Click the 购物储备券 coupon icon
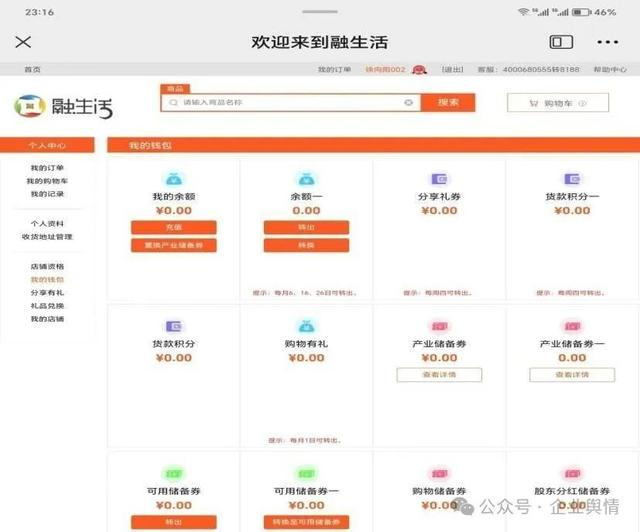This screenshot has width=640, height=532. [x=439, y=474]
